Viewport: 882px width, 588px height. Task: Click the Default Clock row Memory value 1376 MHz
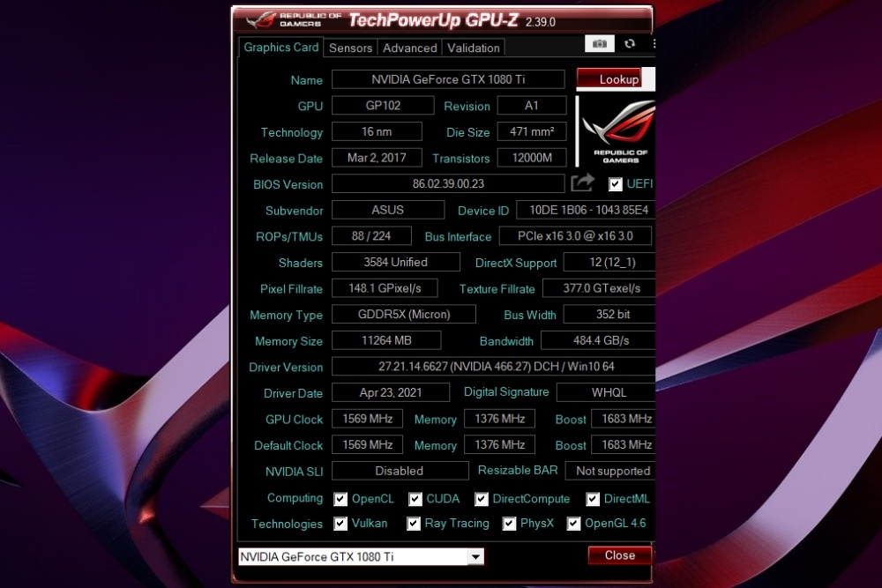tap(499, 444)
